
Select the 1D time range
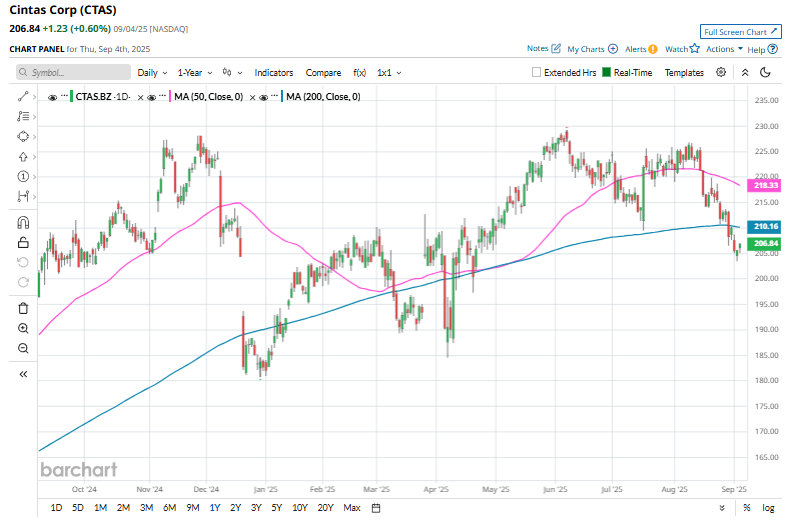pyautogui.click(x=56, y=508)
